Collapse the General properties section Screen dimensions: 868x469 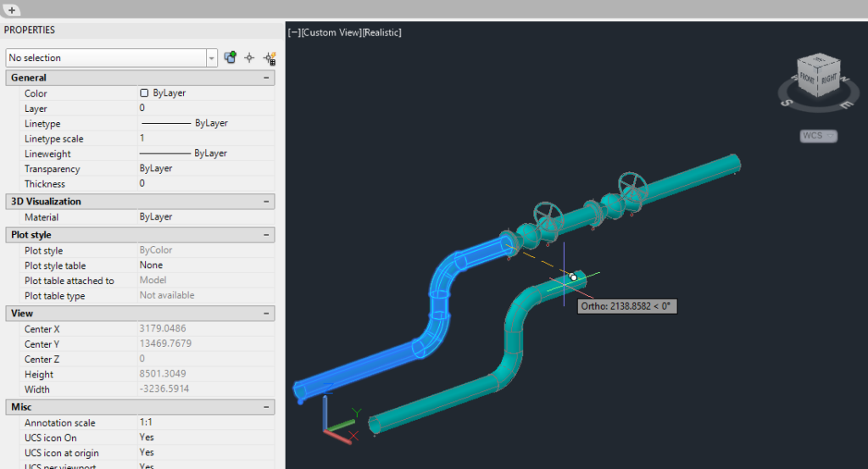[x=266, y=78]
